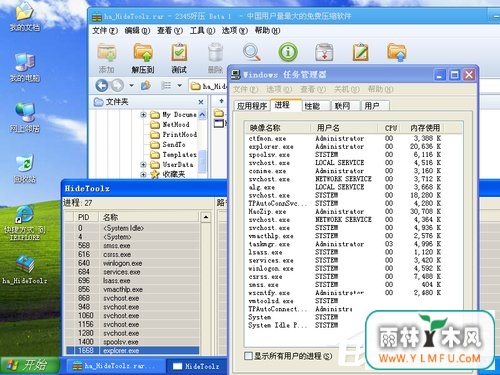The image size is (500, 375).
Task: Sort by 用户名 column header
Action: click(x=344, y=128)
